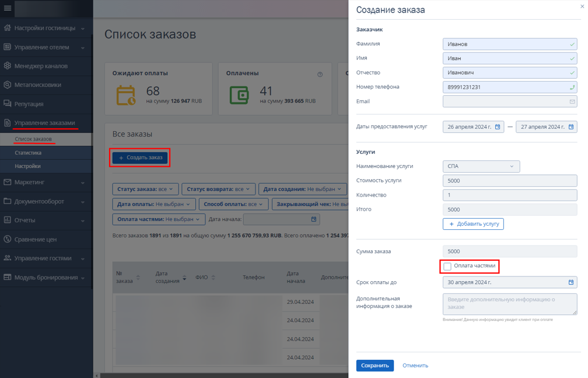Screen dimensions: 588x378
Task: Click the envelope icon in Email field
Action: pos(572,101)
